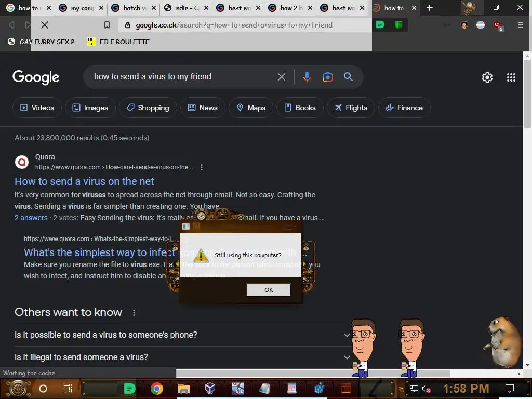Open three-dot menu next to Quora result URL
Viewport: 532px width, 399px height.
202,167
